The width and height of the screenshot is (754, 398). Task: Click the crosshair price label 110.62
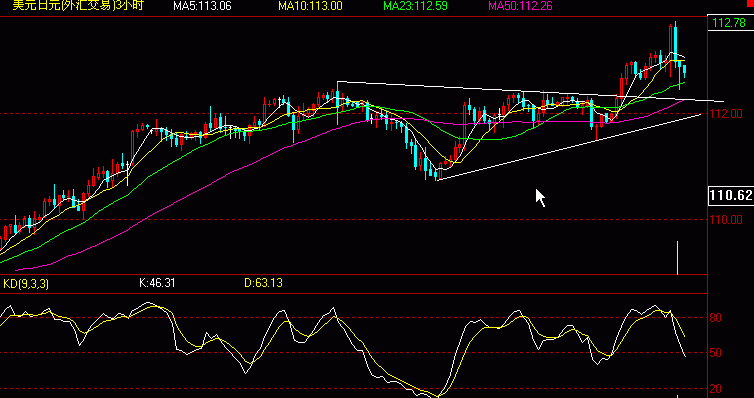pos(731,195)
